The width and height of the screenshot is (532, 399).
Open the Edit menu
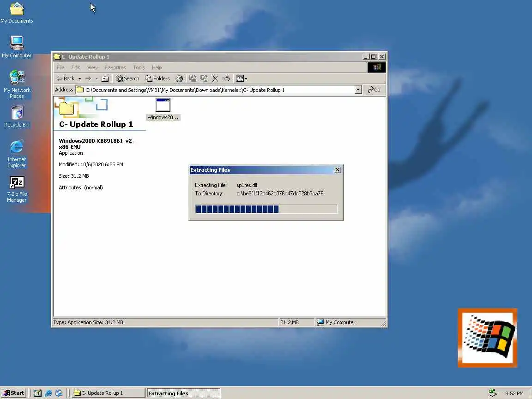[76, 67]
